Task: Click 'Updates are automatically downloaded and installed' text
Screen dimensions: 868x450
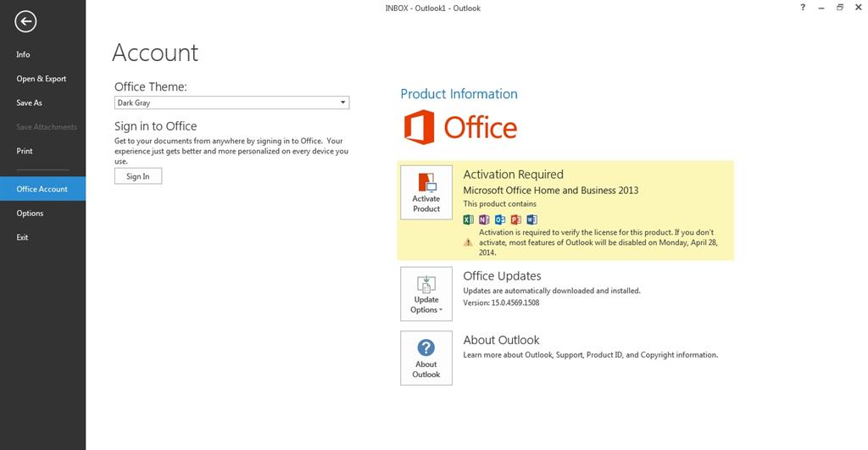Action: click(x=551, y=291)
